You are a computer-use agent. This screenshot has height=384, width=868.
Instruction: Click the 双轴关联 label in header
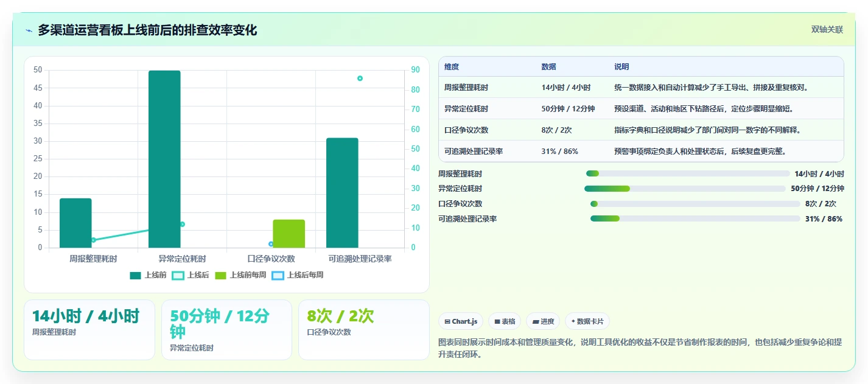click(x=827, y=30)
